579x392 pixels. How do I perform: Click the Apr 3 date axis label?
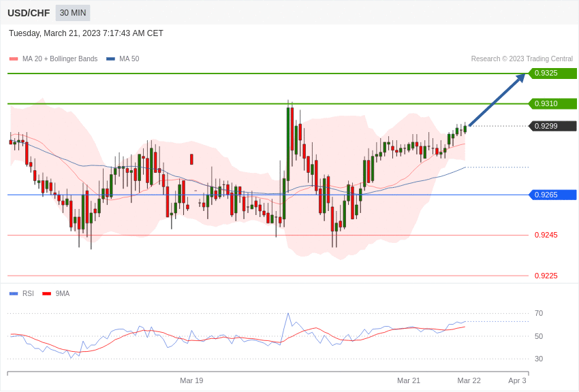point(517,380)
